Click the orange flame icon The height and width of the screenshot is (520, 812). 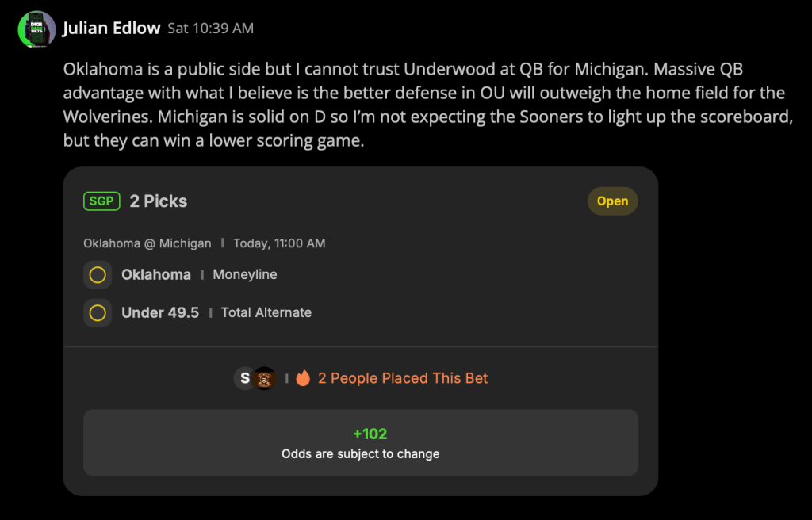pos(303,378)
